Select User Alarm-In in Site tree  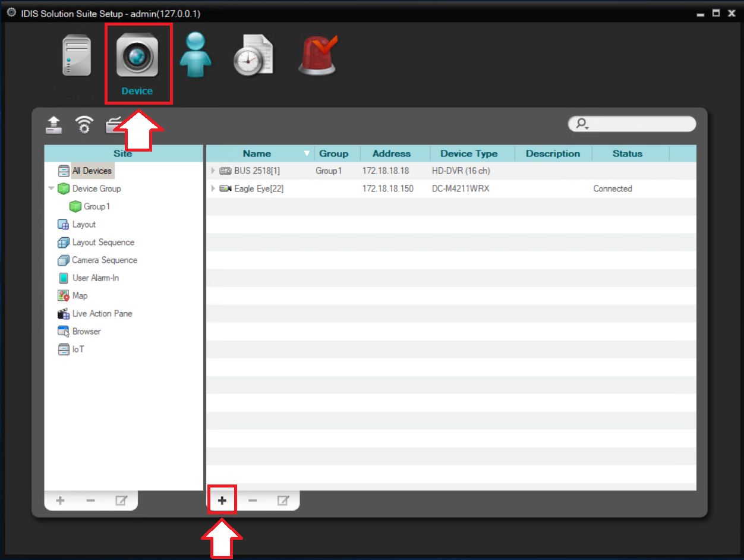96,278
